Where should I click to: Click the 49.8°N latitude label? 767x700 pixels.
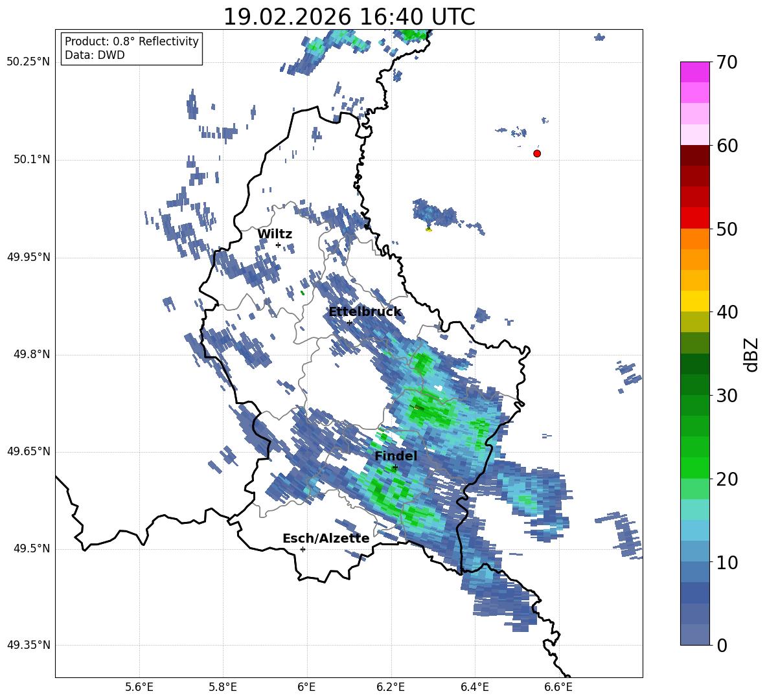click(32, 354)
